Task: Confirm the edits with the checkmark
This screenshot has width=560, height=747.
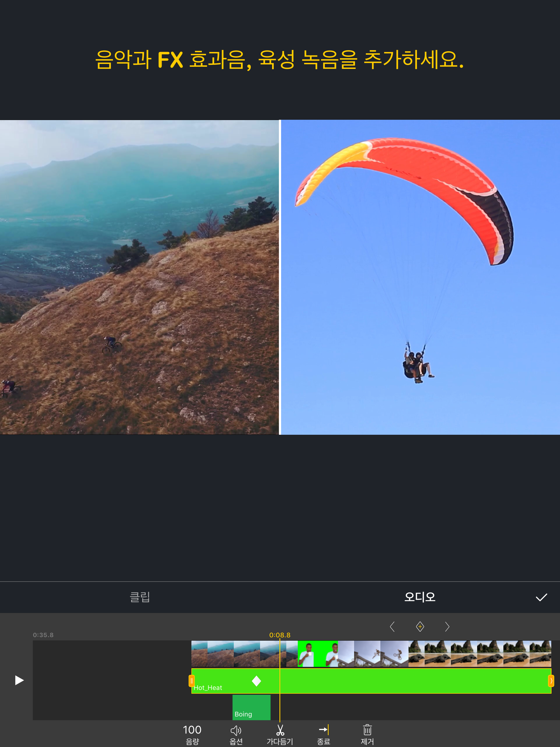Action: click(541, 597)
